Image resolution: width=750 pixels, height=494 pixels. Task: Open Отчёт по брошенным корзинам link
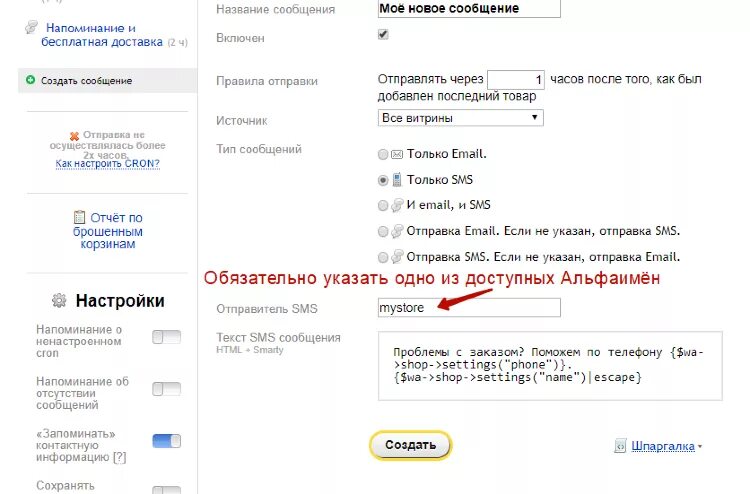tap(108, 231)
